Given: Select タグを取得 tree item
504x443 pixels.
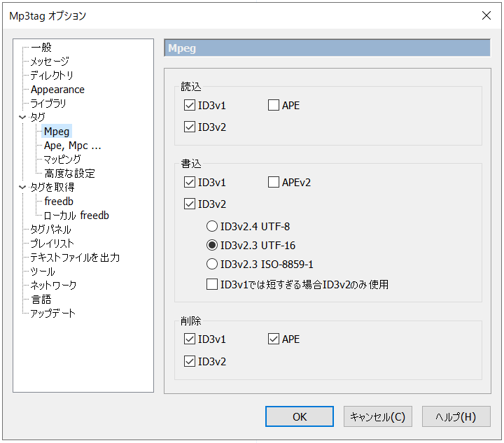Looking at the screenshot, I should tap(52, 188).
